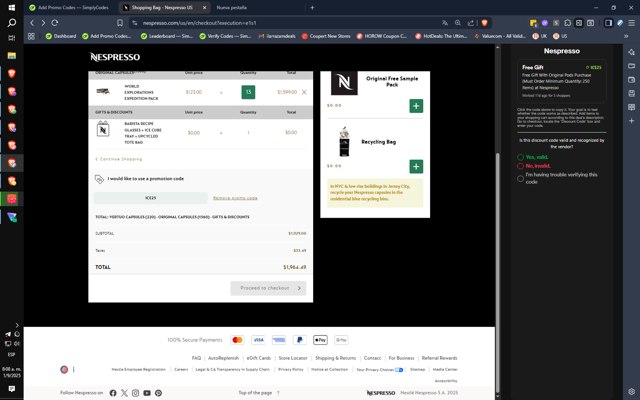
Task: Click the 'Proceed to checkout' button
Action: coord(268,288)
